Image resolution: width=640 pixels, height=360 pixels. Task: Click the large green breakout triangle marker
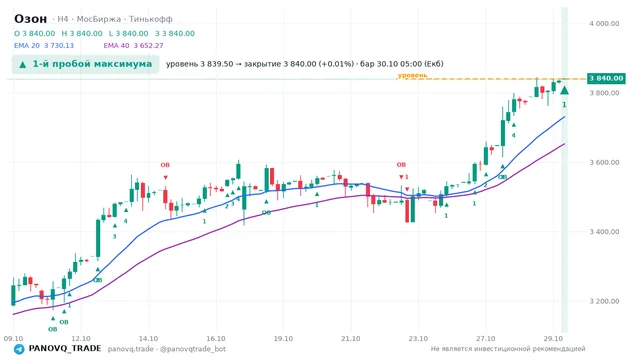(564, 90)
